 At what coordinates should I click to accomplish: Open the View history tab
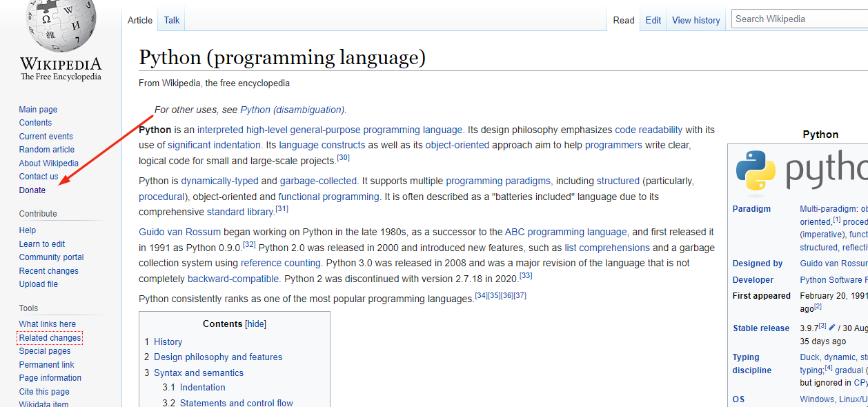696,20
